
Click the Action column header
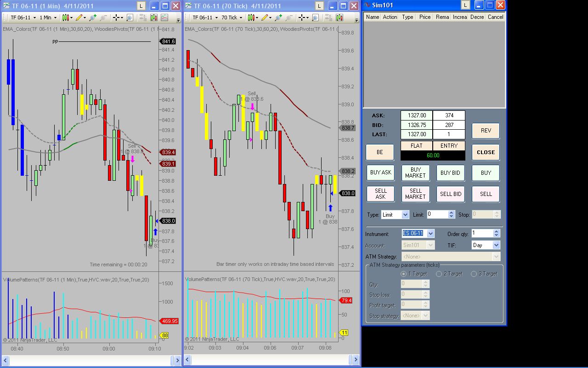pyautogui.click(x=390, y=17)
